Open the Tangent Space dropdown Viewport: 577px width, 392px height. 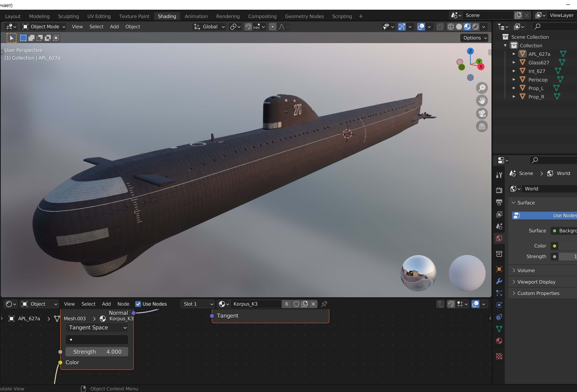click(x=97, y=327)
